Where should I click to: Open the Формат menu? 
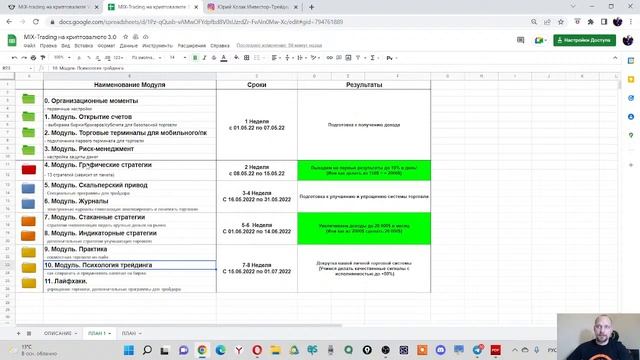(x=106, y=46)
